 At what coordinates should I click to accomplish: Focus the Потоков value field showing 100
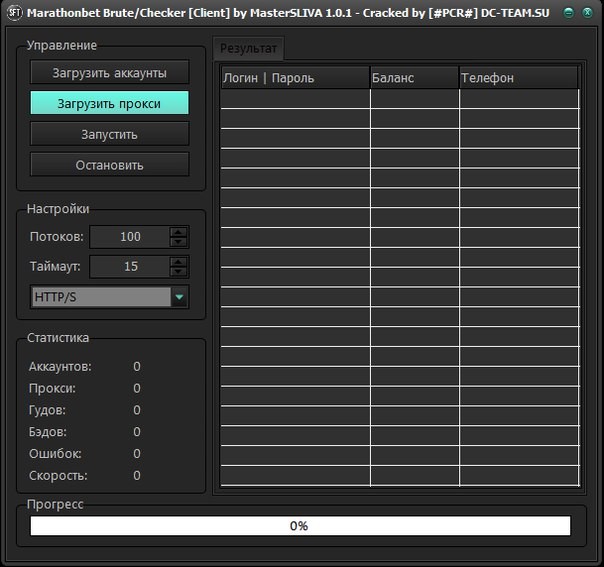pyautogui.click(x=130, y=237)
